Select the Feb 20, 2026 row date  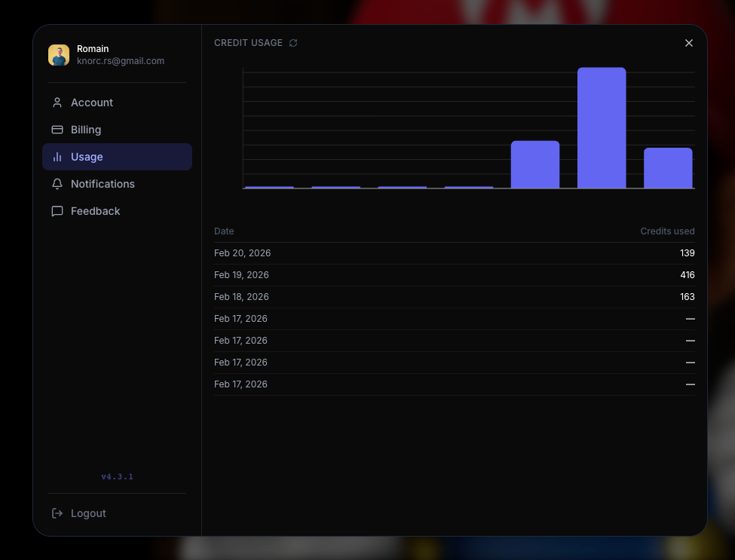coord(242,253)
